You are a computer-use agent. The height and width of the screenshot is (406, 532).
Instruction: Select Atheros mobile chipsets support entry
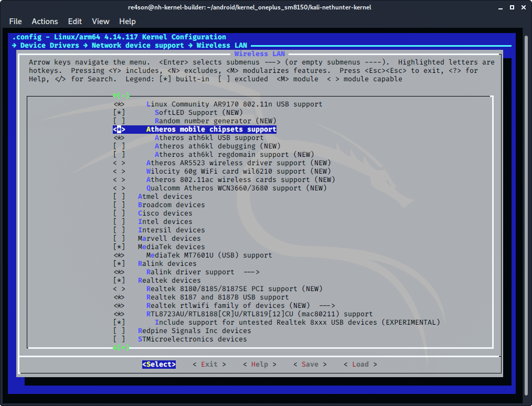211,129
